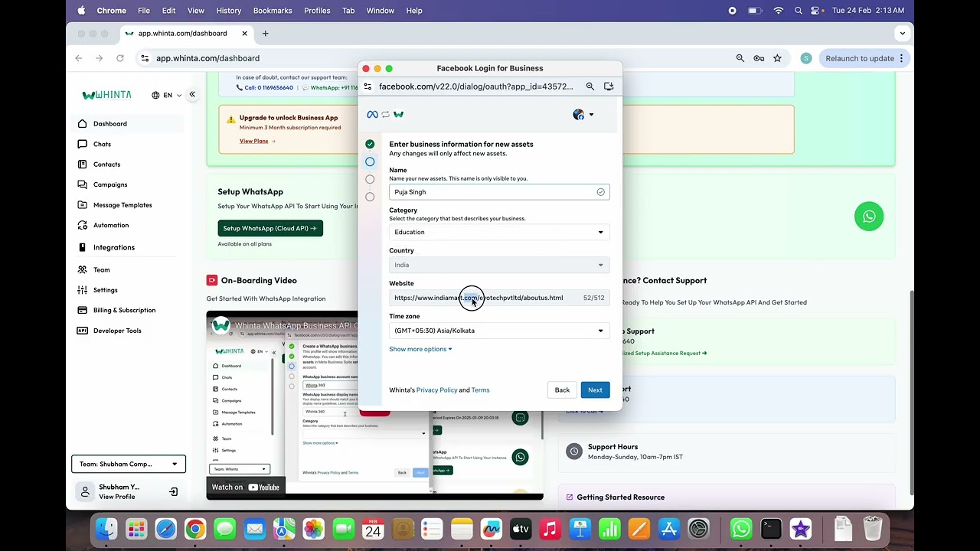Click the Getting Started Resource link
This screenshot has width=980, height=551.
620,497
